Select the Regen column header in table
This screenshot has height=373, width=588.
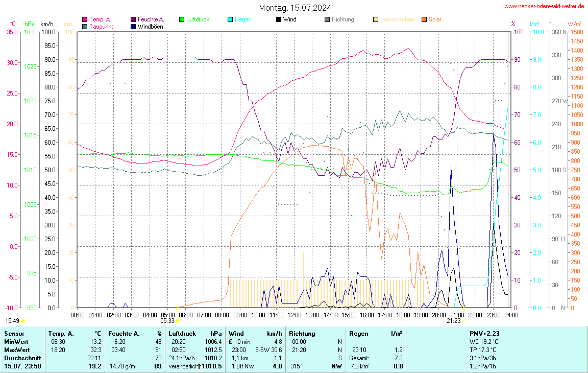(358, 334)
